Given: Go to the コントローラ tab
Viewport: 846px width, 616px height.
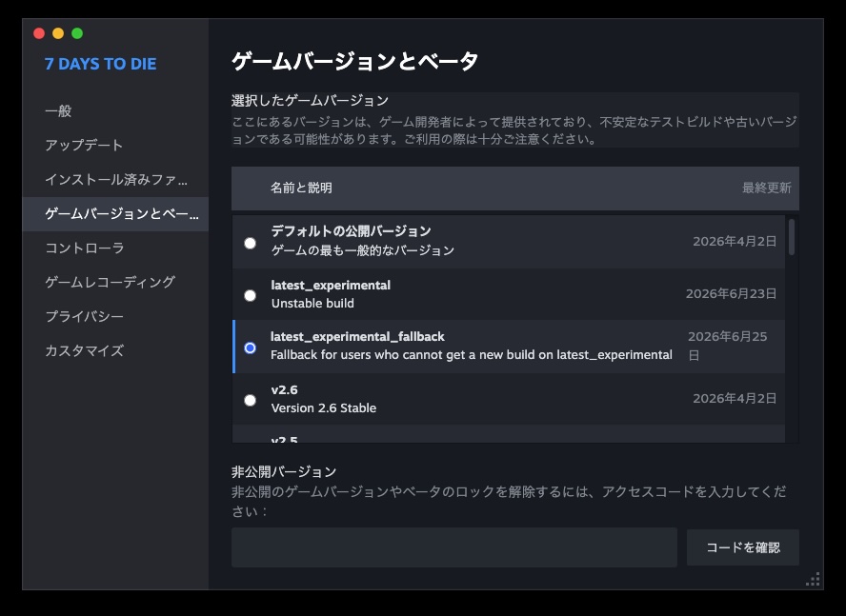Looking at the screenshot, I should coord(115,248).
